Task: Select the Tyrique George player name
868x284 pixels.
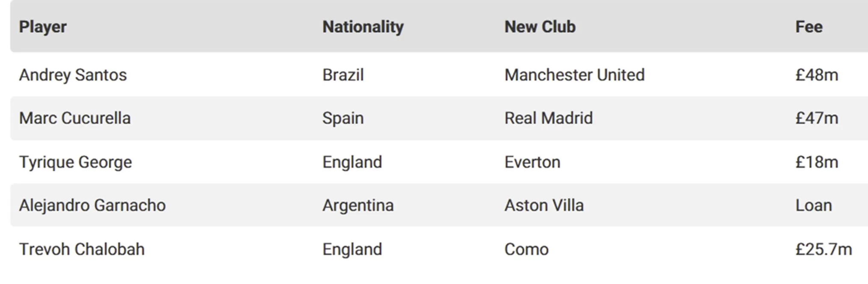Action: pyautogui.click(x=75, y=162)
